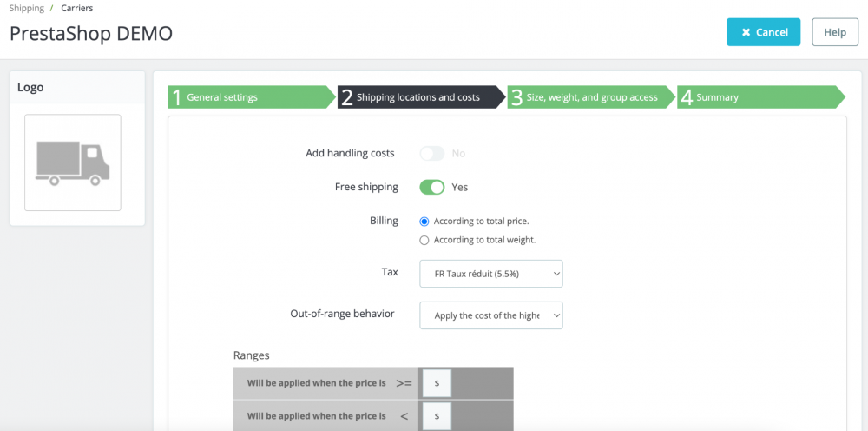Expand the Out-of-range behavior dropdown
868x431 pixels.
pyautogui.click(x=491, y=315)
